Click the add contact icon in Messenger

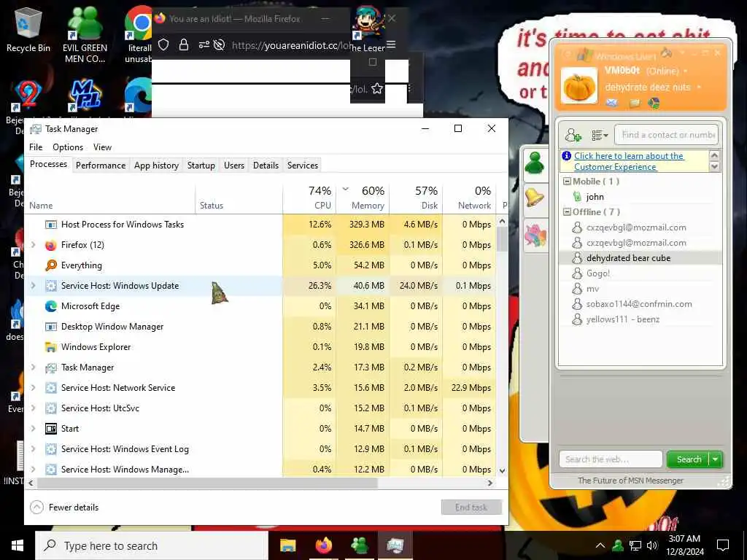pyautogui.click(x=573, y=135)
